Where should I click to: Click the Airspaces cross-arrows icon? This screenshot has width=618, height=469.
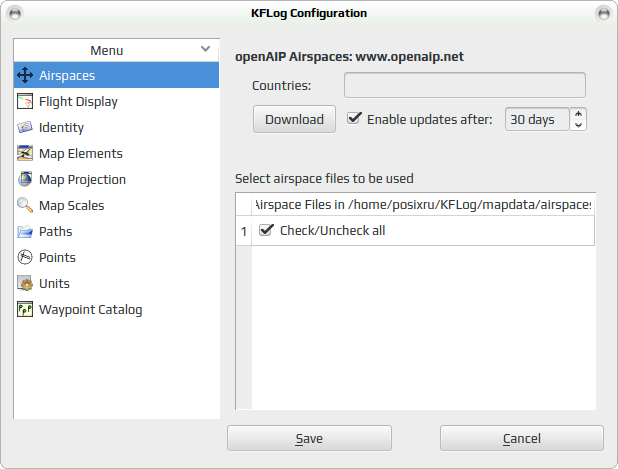point(25,75)
